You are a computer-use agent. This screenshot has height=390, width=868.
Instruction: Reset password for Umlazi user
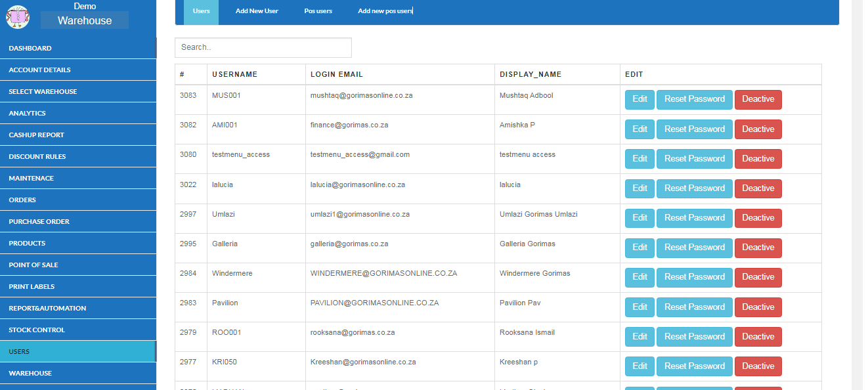[694, 218]
